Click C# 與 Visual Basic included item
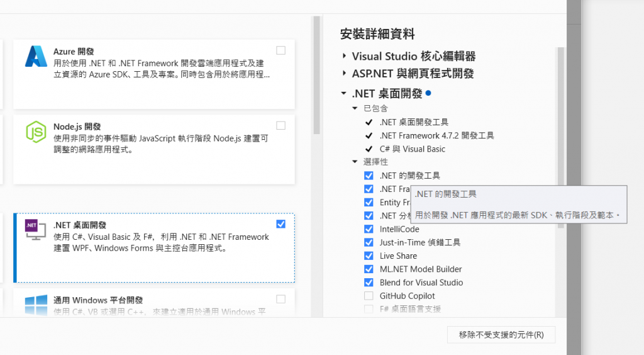 (413, 149)
